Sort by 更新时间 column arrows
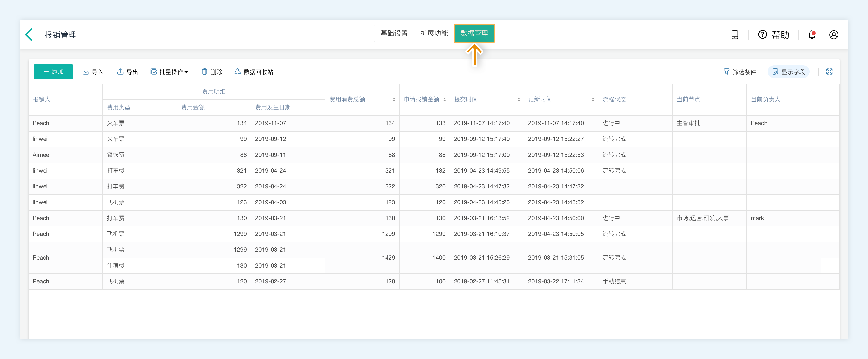The height and width of the screenshot is (359, 868). point(593,100)
